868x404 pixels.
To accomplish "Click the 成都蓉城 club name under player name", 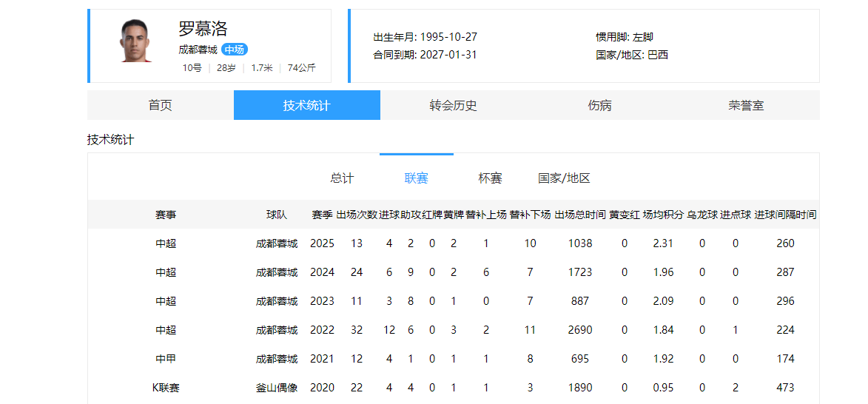I will pos(198,50).
